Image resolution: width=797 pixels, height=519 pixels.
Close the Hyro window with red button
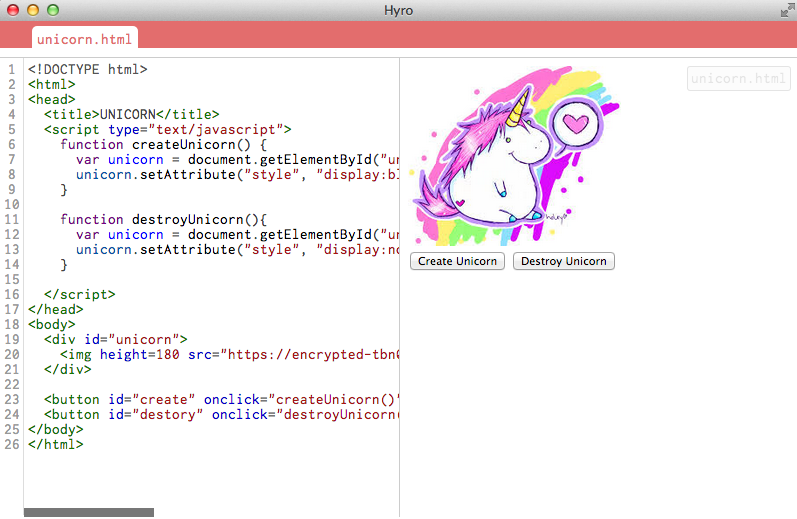click(x=13, y=10)
